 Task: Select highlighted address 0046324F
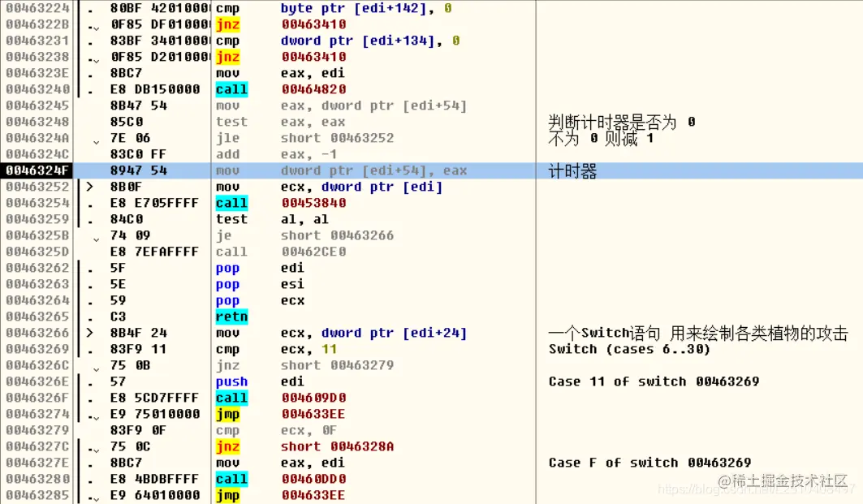(x=37, y=170)
